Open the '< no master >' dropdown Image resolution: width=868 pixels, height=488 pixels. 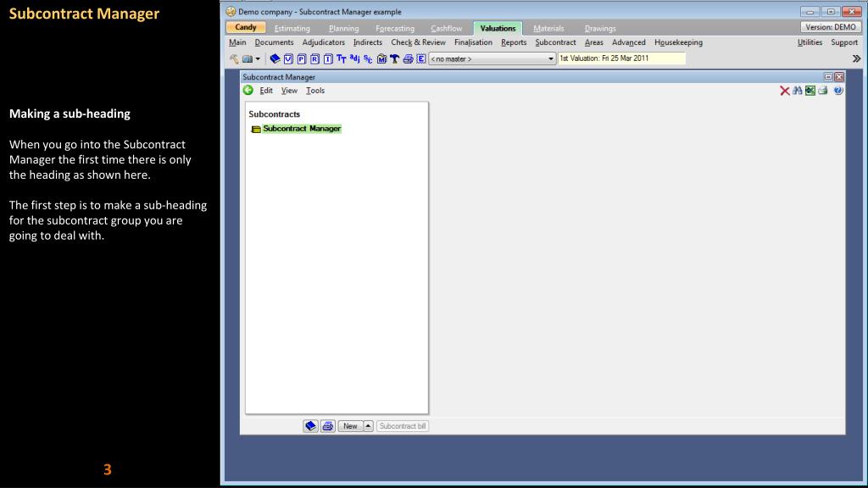492,58
